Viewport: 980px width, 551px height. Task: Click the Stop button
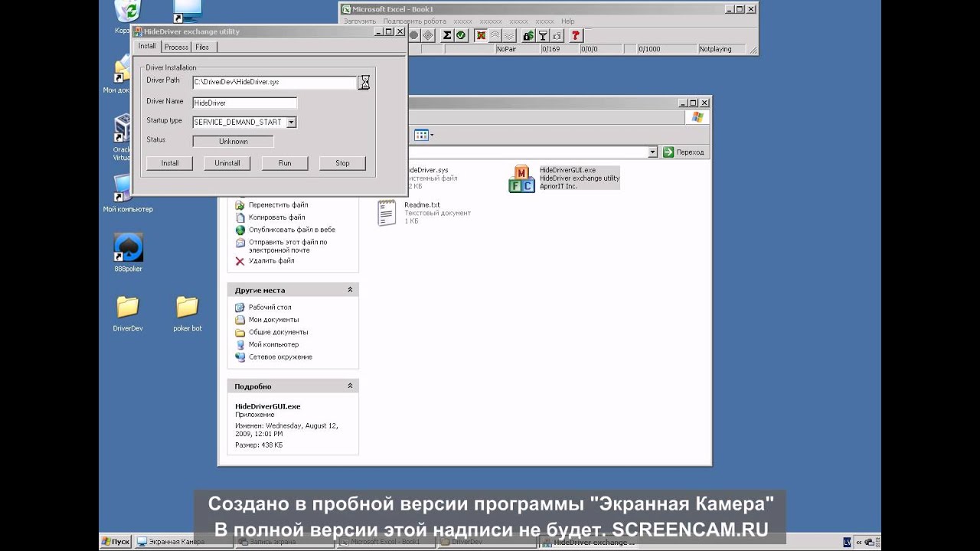click(342, 163)
